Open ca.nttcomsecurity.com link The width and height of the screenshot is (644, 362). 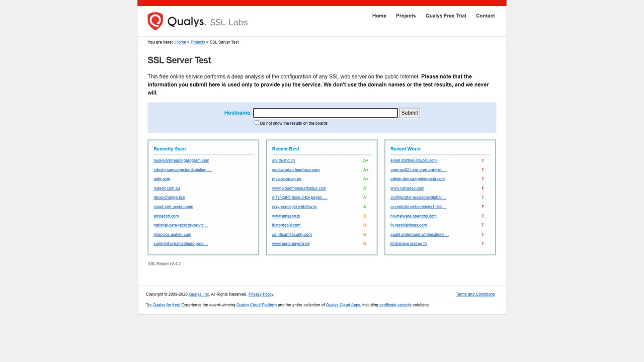[x=292, y=235]
